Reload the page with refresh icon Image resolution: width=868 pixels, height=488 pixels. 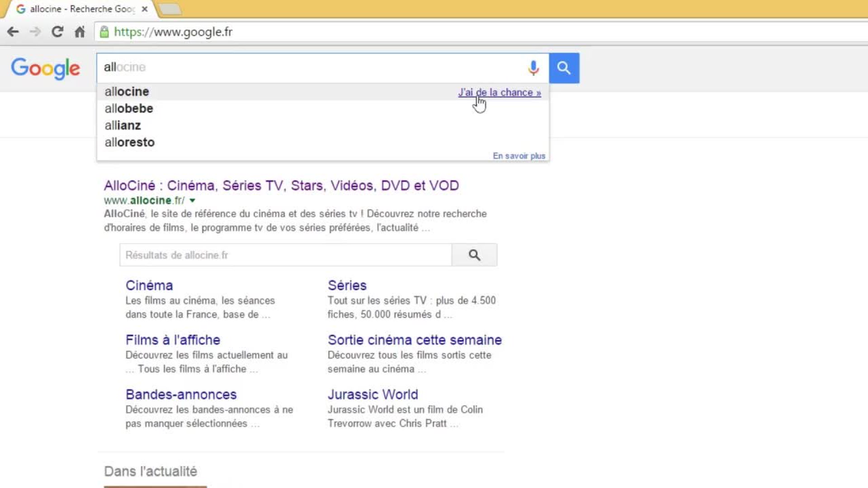pyautogui.click(x=57, y=32)
